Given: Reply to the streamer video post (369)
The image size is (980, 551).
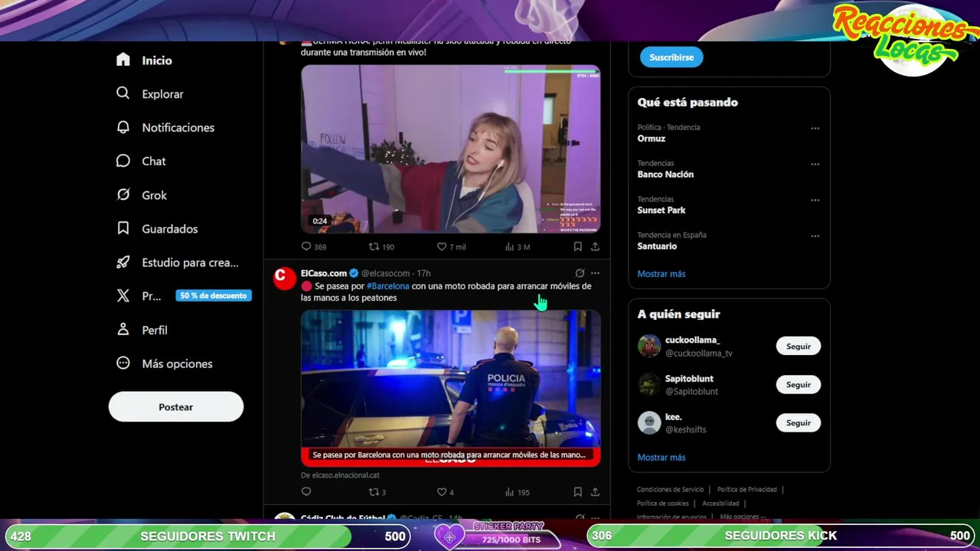Looking at the screenshot, I should [313, 246].
